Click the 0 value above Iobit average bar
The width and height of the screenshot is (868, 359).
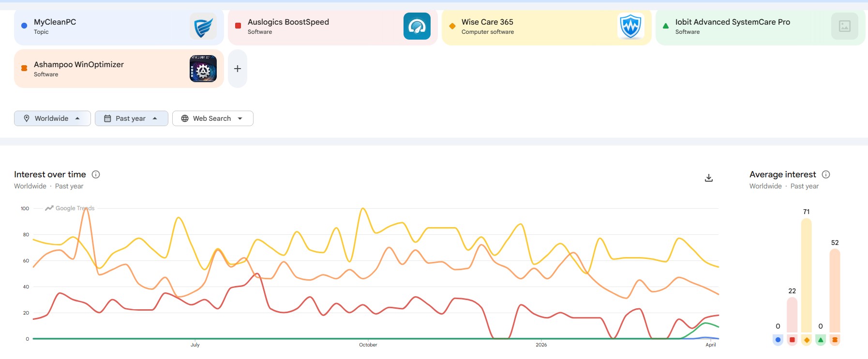(821, 326)
